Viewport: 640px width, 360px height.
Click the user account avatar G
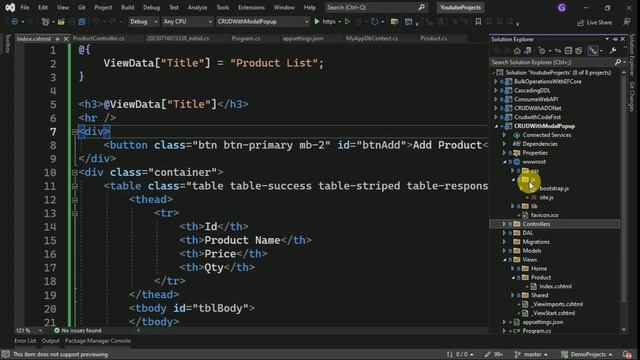[x=562, y=7]
